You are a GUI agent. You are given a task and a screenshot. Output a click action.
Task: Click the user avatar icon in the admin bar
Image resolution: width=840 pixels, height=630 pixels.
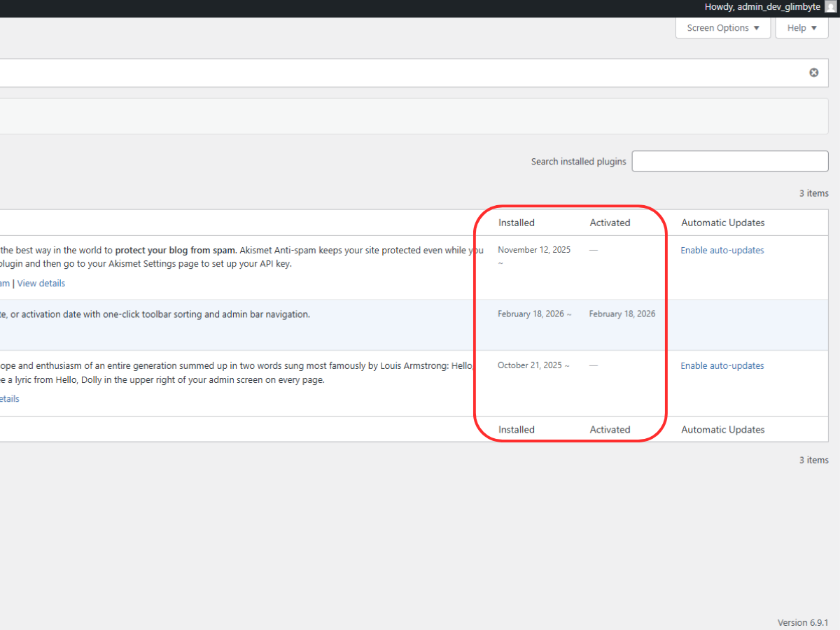pyautogui.click(x=830, y=7)
